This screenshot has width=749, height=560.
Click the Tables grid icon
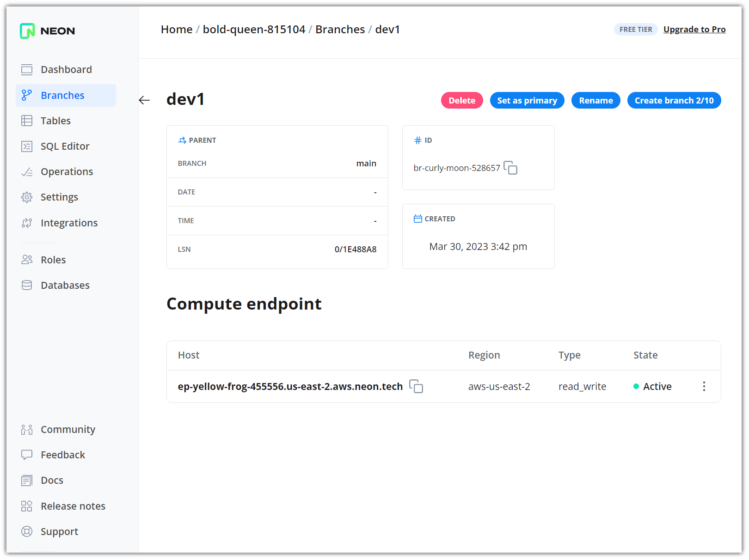pos(27,121)
